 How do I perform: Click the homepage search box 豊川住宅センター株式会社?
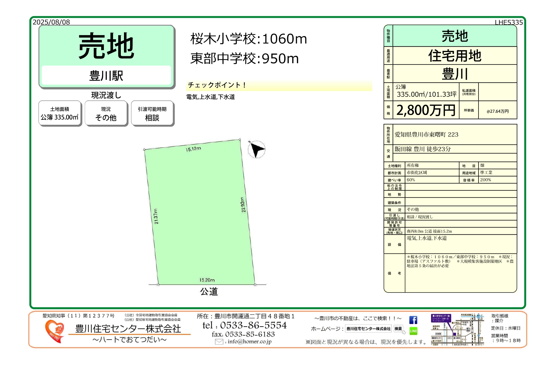coord(368,329)
